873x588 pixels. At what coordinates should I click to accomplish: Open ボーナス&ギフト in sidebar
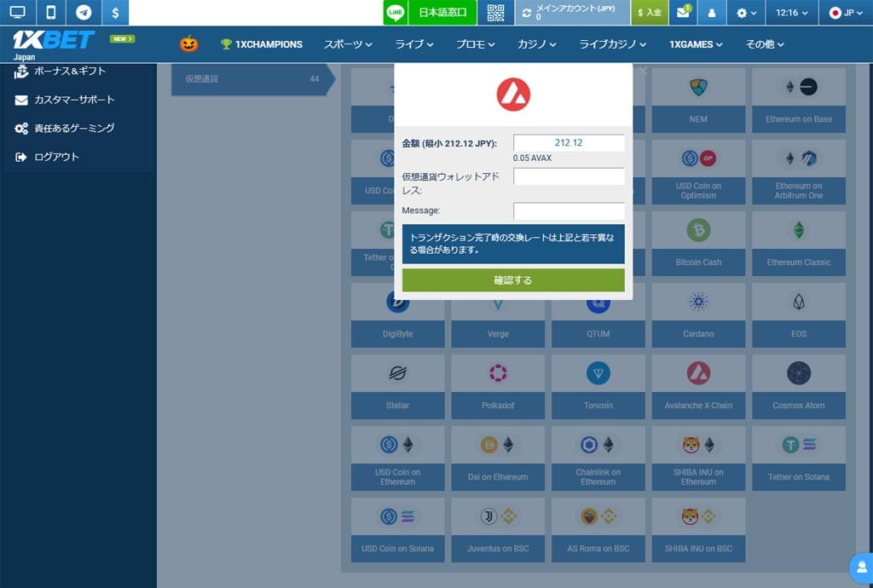pyautogui.click(x=70, y=72)
